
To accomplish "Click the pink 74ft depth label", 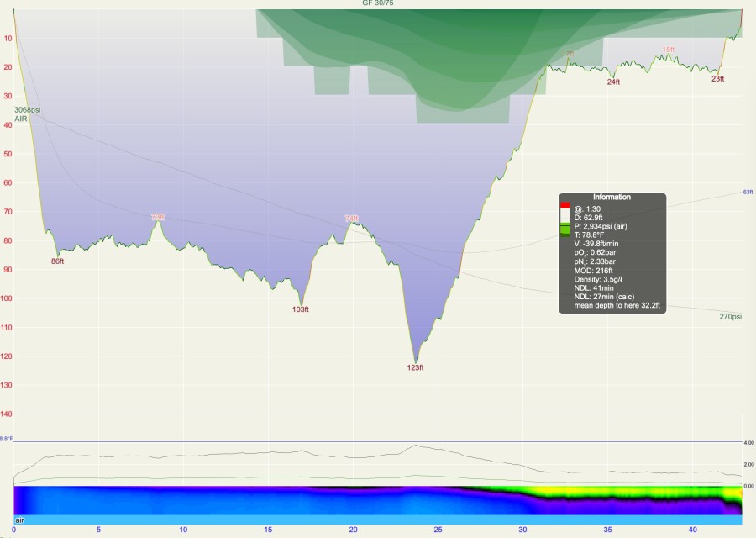I will pyautogui.click(x=354, y=218).
